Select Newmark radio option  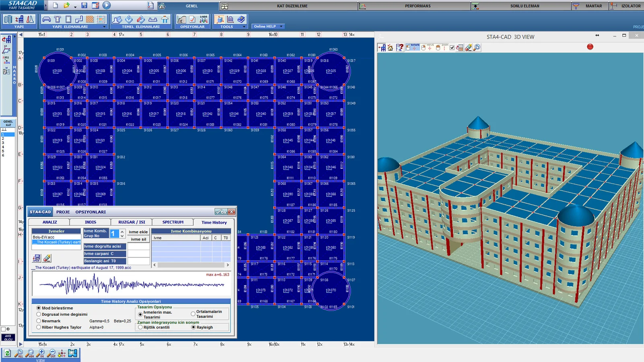pyautogui.click(x=39, y=321)
